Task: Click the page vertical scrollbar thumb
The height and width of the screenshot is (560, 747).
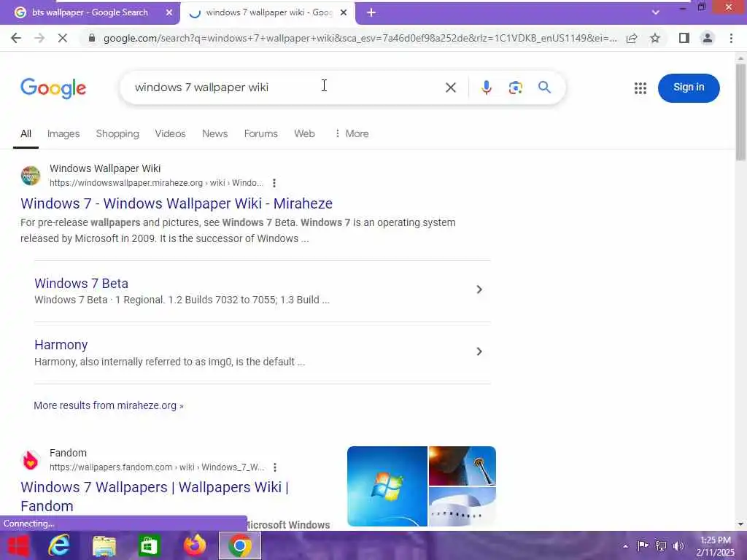Action: (x=740, y=112)
